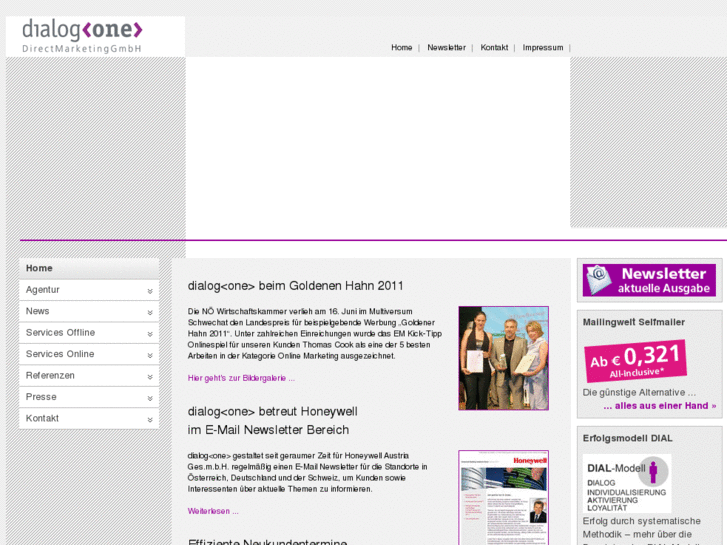The width and height of the screenshot is (727, 545).
Task: Click the 'Erfolgsmodell DIAL' heading
Action: click(627, 438)
